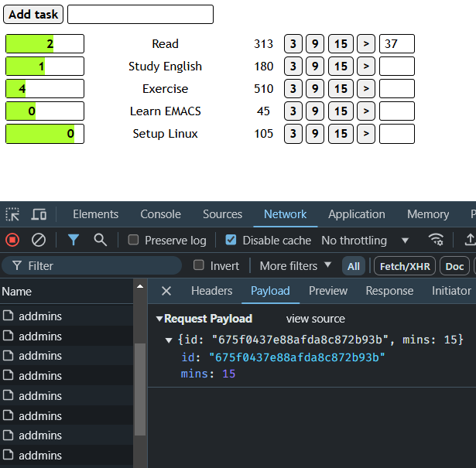This screenshot has height=468, width=476.
Task: Toggle the network filter funnel icon
Action: point(74,240)
